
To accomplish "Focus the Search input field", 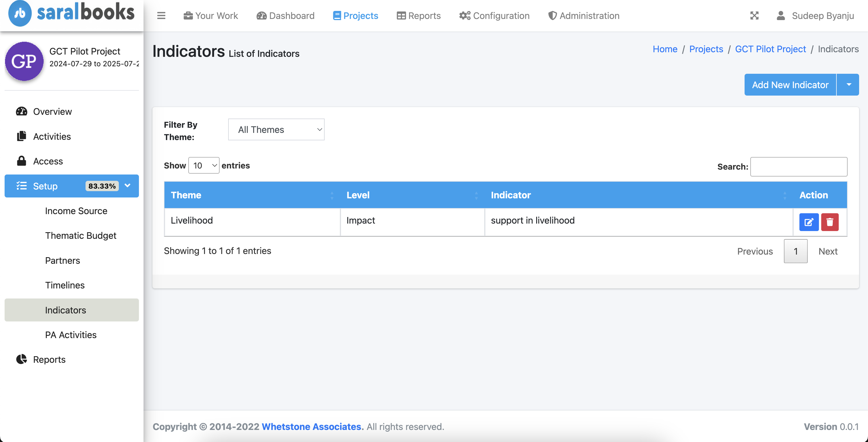I will (x=799, y=166).
